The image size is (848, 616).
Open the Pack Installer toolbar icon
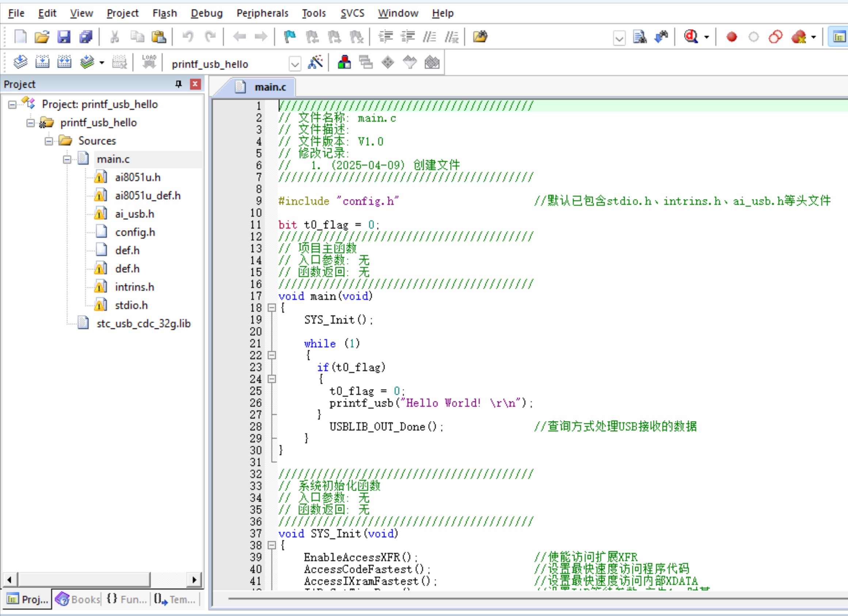(x=432, y=62)
